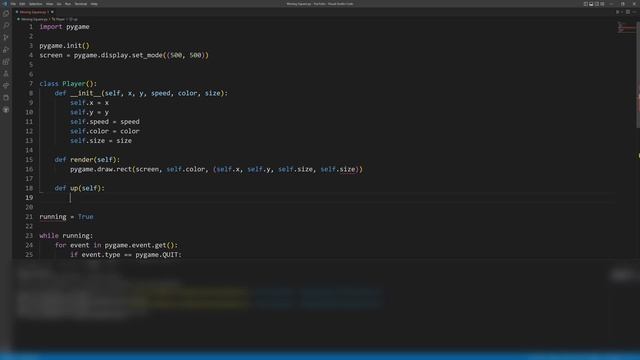Open the Run and Debug view
The width and height of the screenshot is (640, 360).
(6, 49)
